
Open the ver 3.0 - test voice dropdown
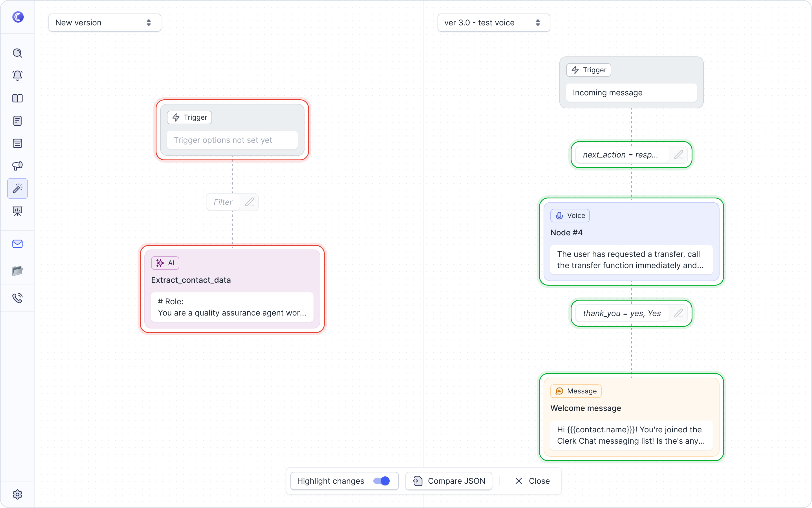click(x=494, y=23)
